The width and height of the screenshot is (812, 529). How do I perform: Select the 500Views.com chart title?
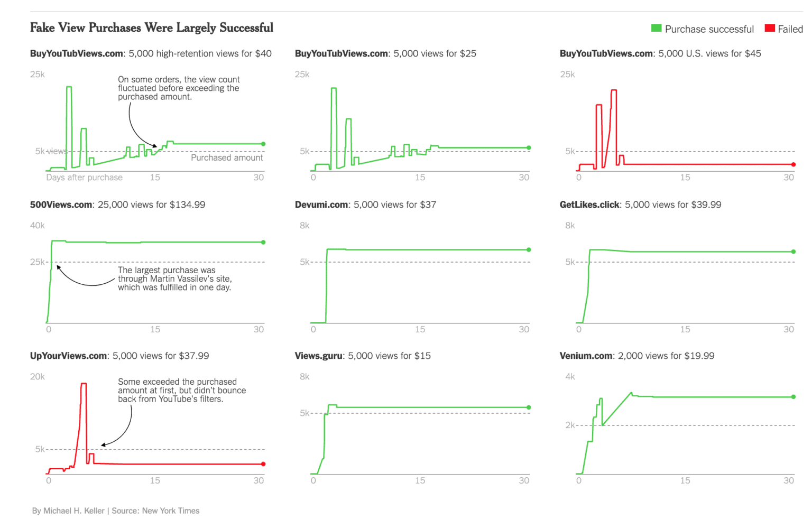click(x=117, y=205)
